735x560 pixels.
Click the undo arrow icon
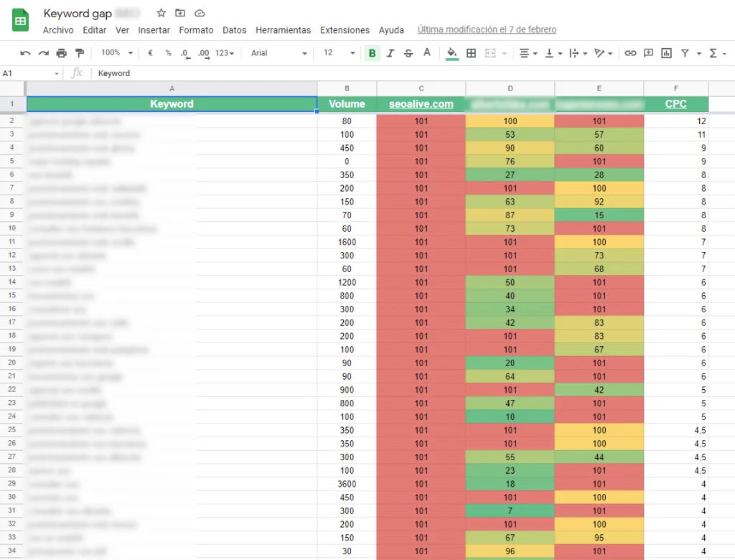[25, 53]
